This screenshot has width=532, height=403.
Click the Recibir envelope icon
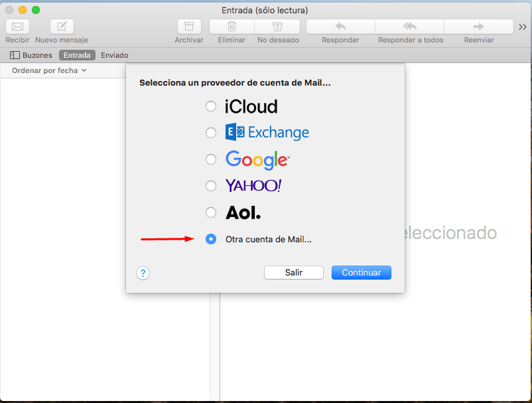[18, 27]
